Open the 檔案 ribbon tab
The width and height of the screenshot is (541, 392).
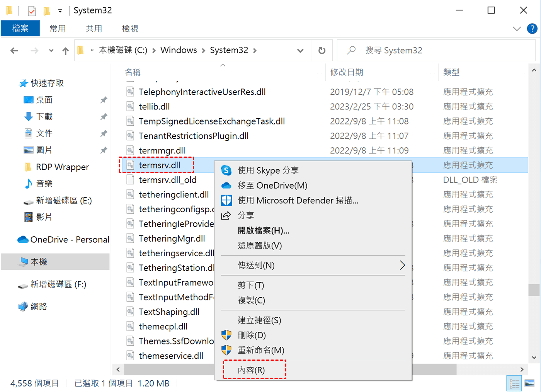(x=20, y=28)
